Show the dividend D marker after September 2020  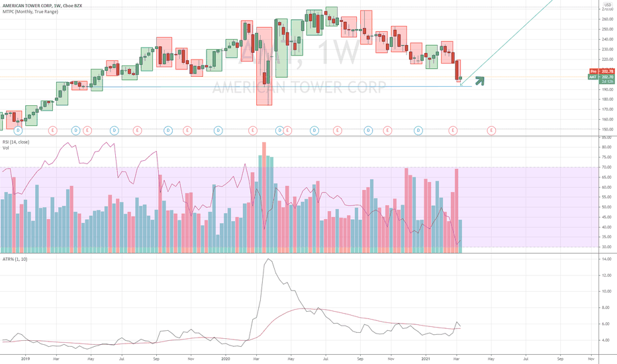(x=368, y=130)
